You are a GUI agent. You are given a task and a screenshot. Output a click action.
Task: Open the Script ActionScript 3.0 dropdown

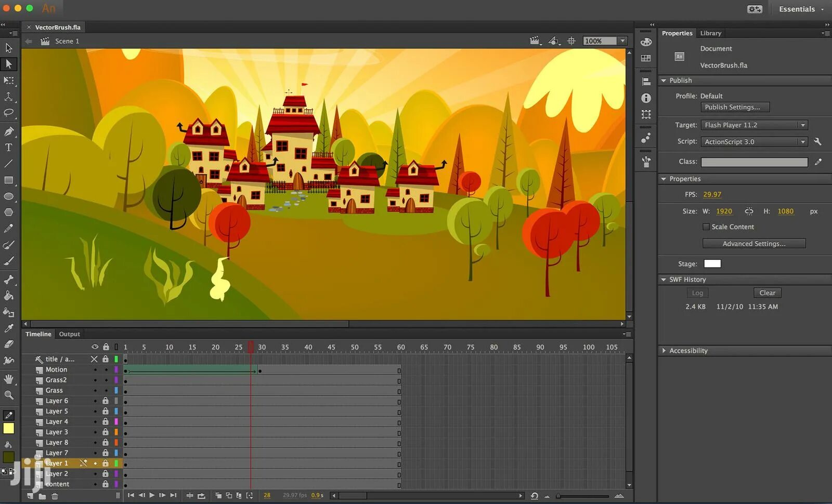[754, 142]
